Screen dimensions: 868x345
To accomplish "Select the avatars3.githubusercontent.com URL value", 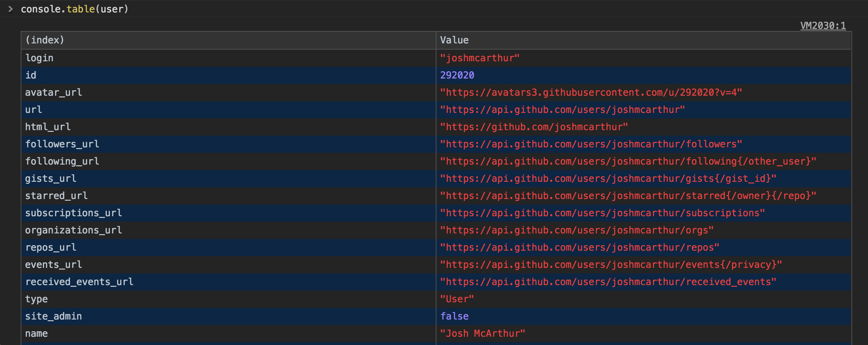I will (591, 93).
